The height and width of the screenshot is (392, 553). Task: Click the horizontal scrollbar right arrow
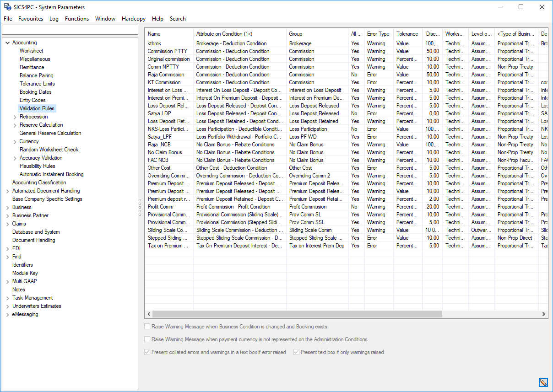click(543, 314)
